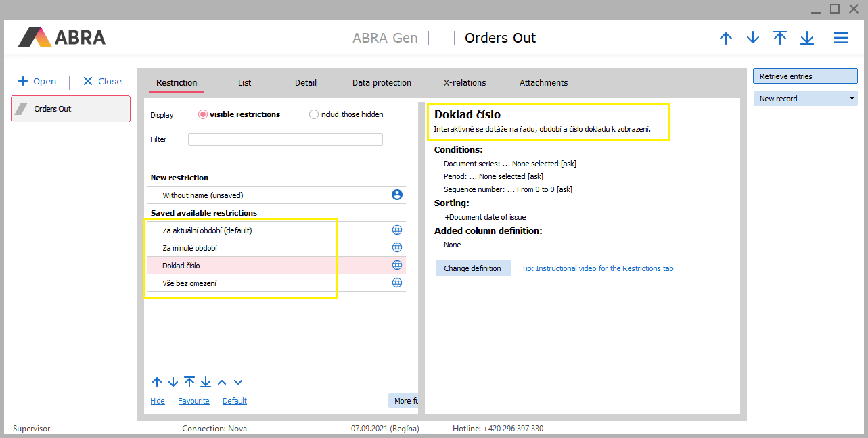This screenshot has height=438, width=868.
Task: Select Za aktuální období (default) restriction
Action: pos(277,230)
